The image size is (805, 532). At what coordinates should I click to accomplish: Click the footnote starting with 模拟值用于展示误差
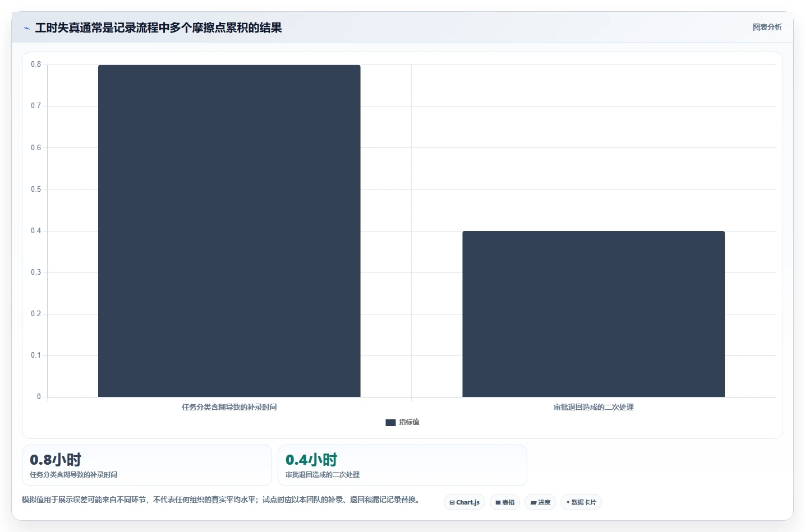222,499
